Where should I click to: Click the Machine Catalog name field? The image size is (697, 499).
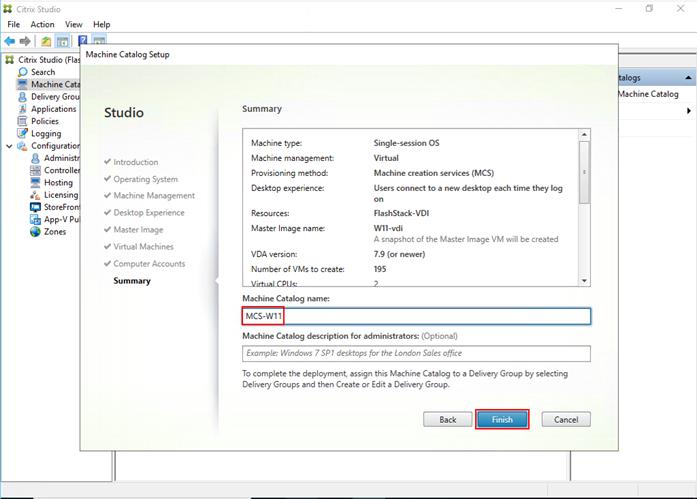[x=417, y=316]
